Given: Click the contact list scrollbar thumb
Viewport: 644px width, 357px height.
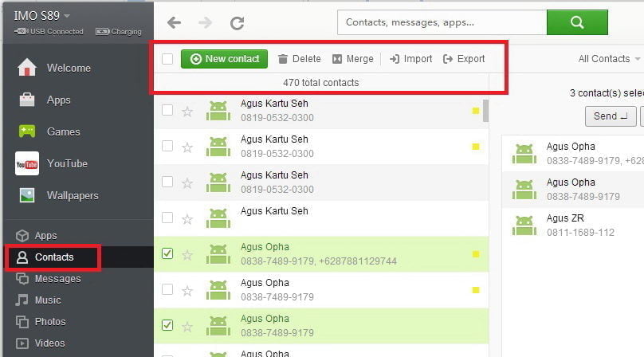Looking at the screenshot, I should [486, 111].
